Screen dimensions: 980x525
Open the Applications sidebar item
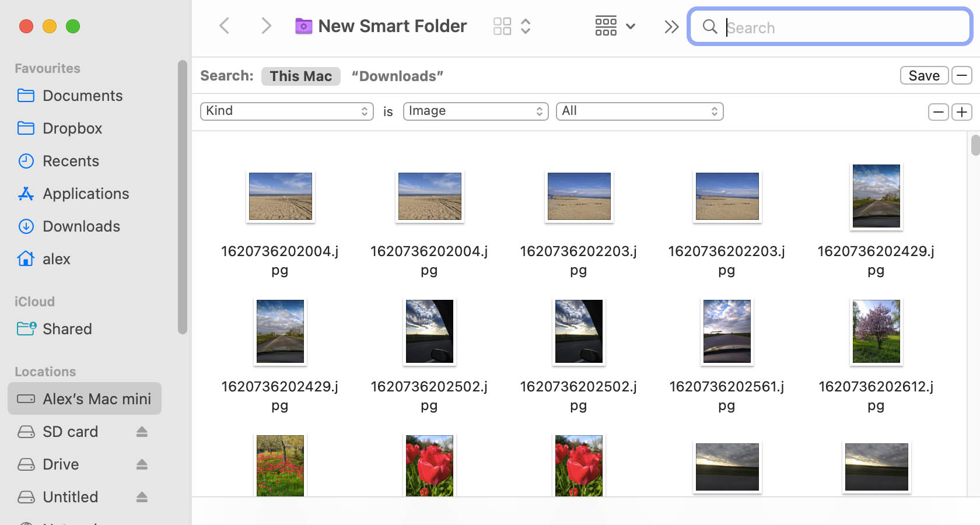tap(86, 193)
